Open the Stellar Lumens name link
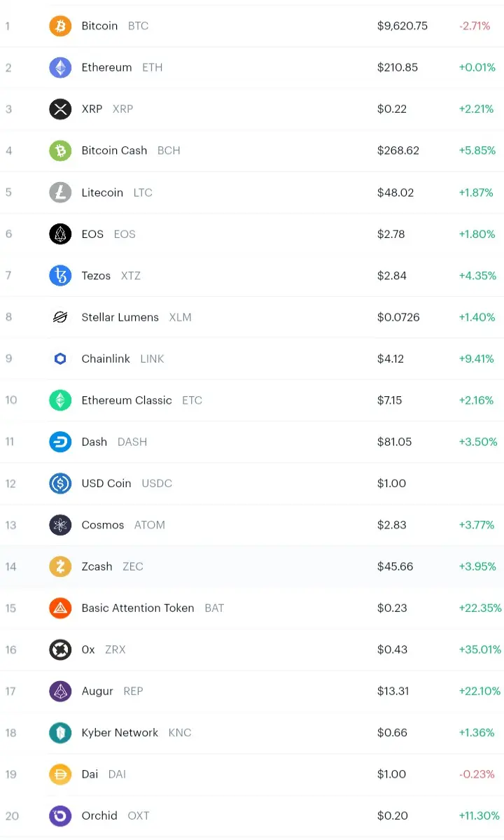The height and width of the screenshot is (840, 504). 120,317
